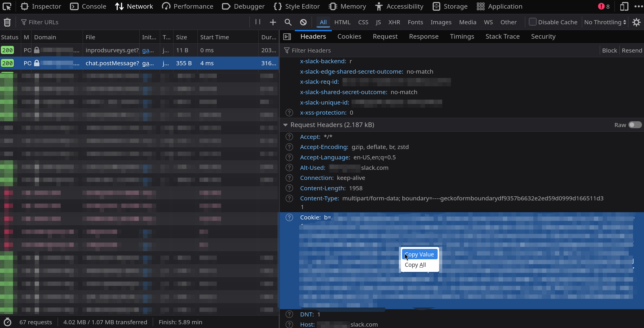Open the Stack Trace details tab

(502, 36)
